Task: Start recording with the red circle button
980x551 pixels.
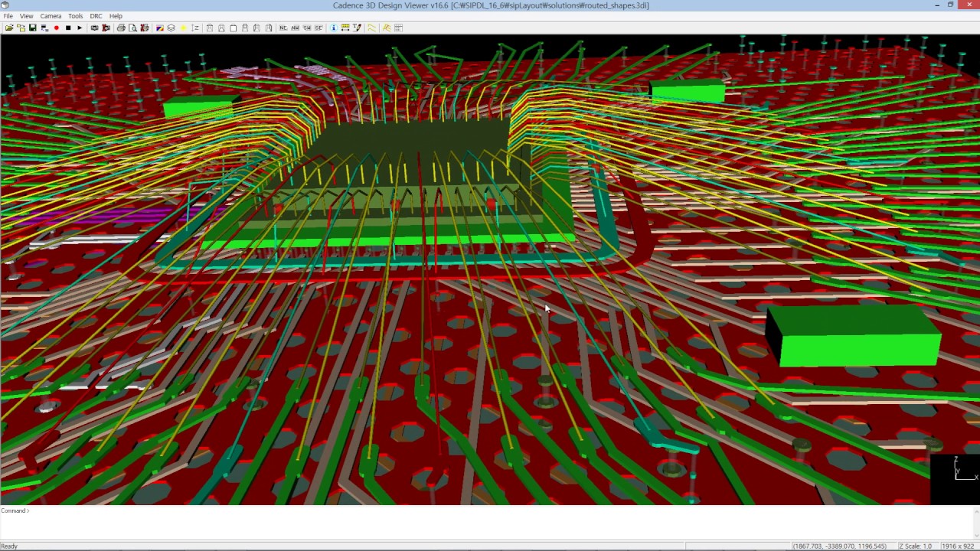Action: (57, 28)
